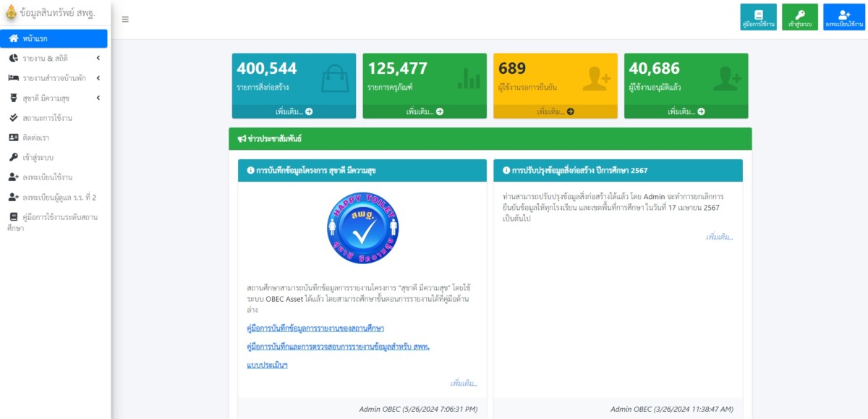Viewport: 868px width, 419px height.
Task: Open the manual link for สพท.
Action: coord(339,347)
